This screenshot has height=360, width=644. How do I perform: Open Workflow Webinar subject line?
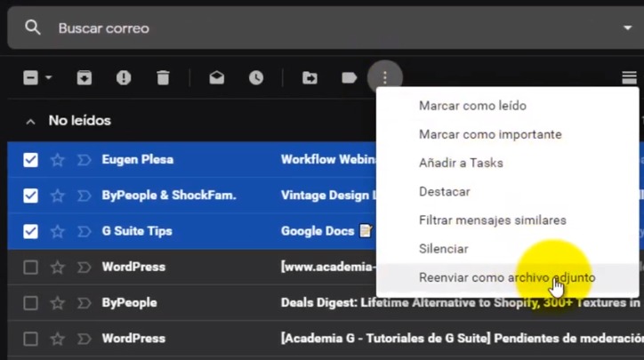[x=328, y=160]
